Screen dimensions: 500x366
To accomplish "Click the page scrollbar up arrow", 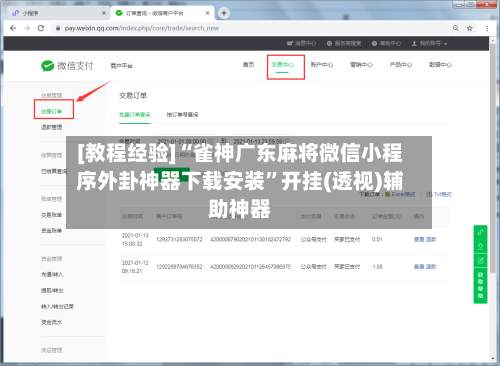I will (x=493, y=40).
